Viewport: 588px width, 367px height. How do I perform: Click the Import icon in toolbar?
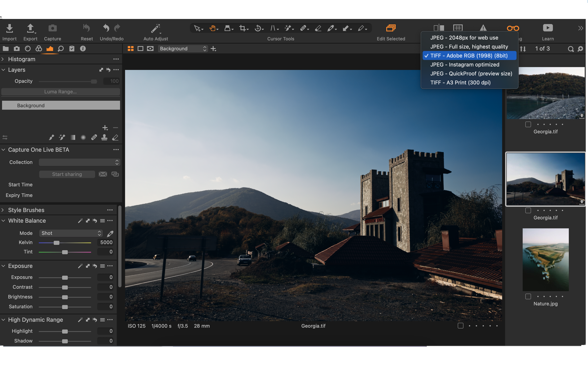[9, 28]
